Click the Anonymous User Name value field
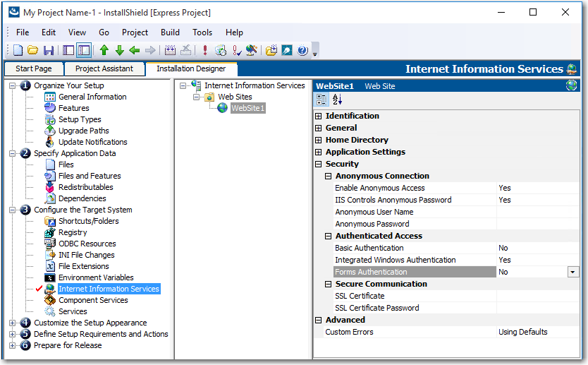Viewport: 588px width, 365px height. 537,212
